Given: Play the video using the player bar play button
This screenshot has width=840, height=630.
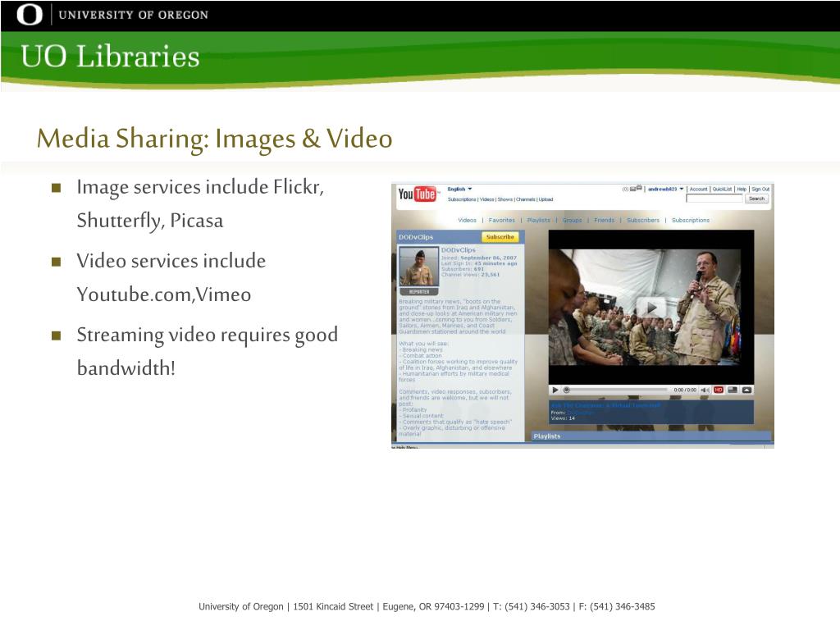Looking at the screenshot, I should point(555,390).
